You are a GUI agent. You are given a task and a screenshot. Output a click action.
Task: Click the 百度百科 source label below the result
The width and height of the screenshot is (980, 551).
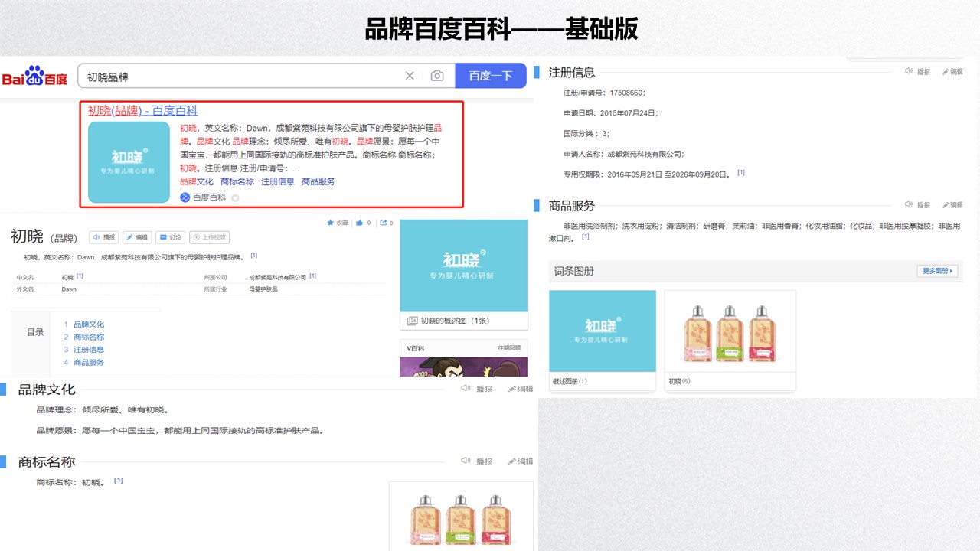209,197
